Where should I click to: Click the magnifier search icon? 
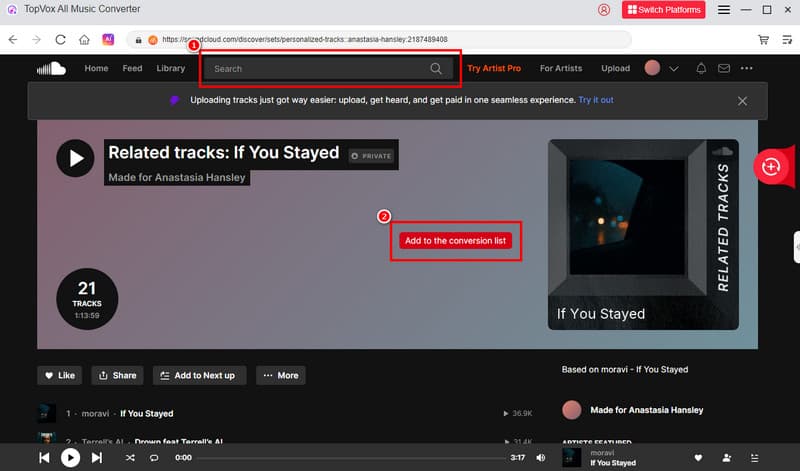click(x=436, y=68)
